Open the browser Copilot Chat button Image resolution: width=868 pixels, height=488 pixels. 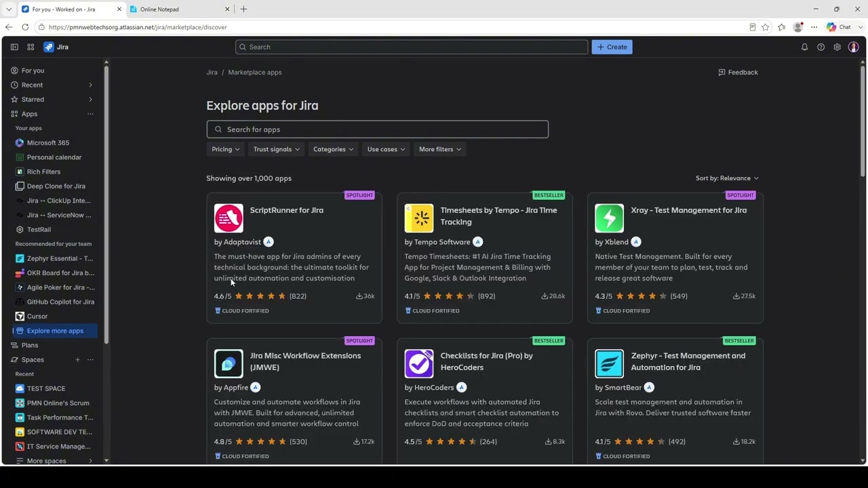839,27
